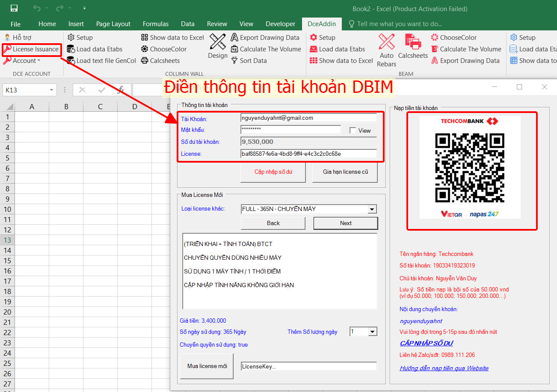This screenshot has height=392, width=557.
Task: Click the License key field
Action: coord(308,154)
